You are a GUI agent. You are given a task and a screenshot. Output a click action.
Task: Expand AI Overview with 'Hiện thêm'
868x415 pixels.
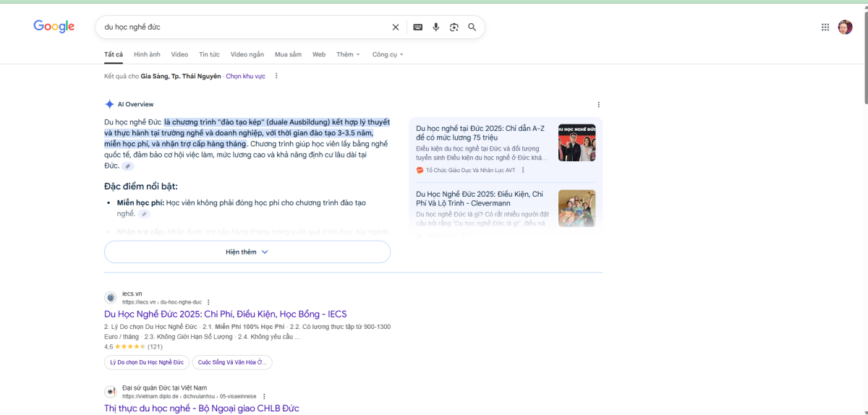[247, 252]
